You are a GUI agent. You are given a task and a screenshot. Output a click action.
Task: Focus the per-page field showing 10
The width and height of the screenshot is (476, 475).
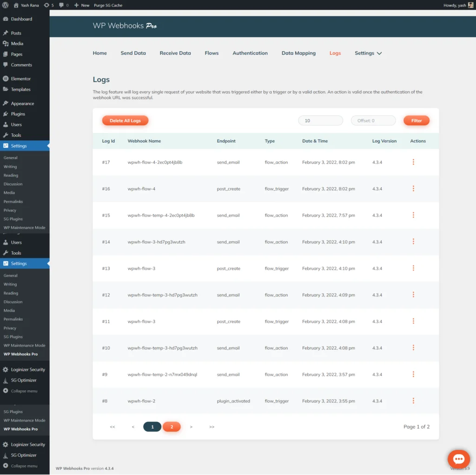(320, 120)
